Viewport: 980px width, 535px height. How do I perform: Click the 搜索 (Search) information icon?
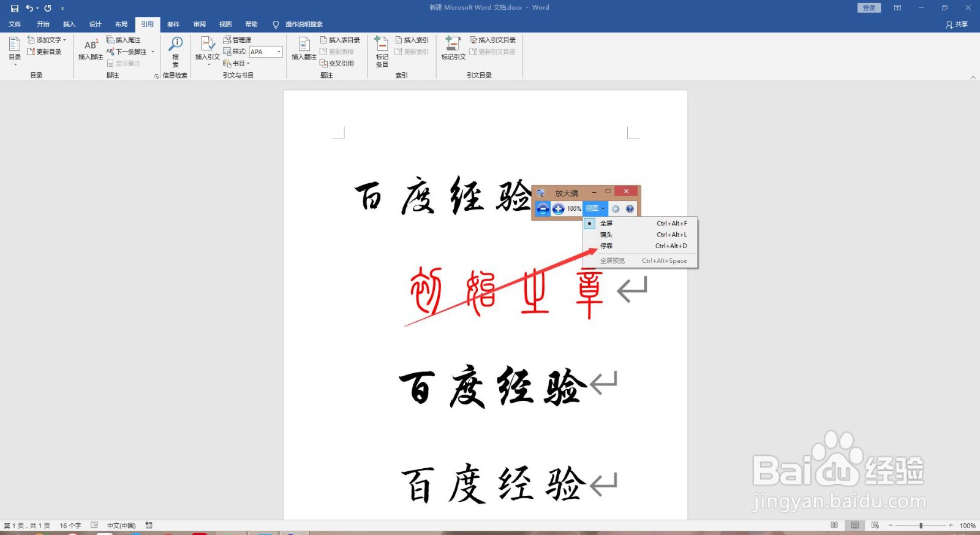point(176,51)
